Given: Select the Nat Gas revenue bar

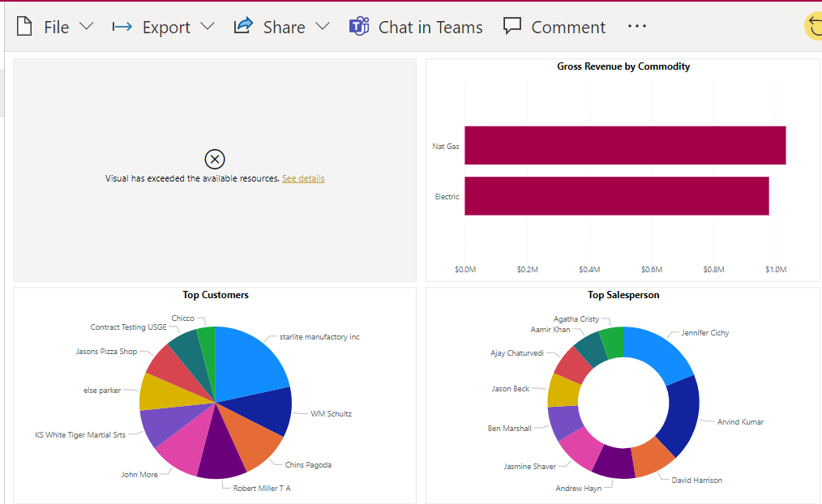Looking at the screenshot, I should [625, 145].
